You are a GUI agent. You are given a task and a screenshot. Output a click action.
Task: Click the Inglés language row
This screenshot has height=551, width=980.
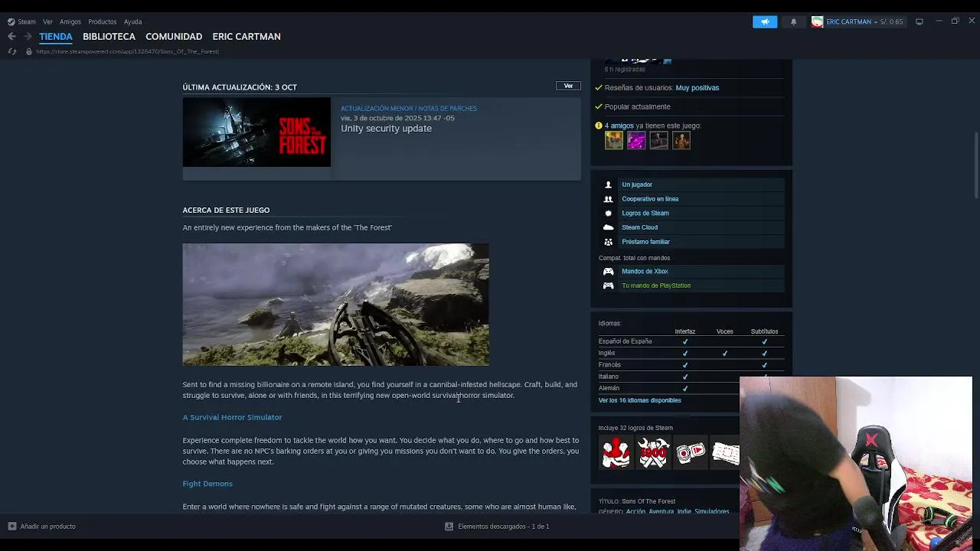pos(691,354)
